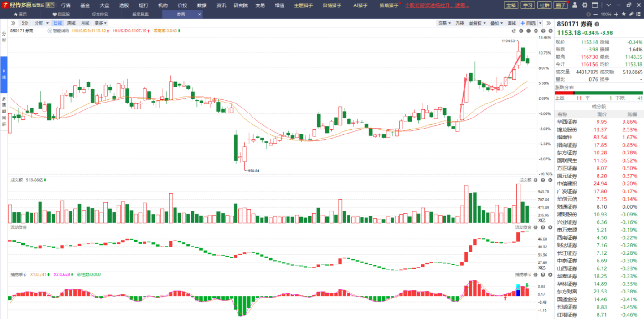
Task: Click the pencil edit icon in the top bar
Action: (631, 14)
